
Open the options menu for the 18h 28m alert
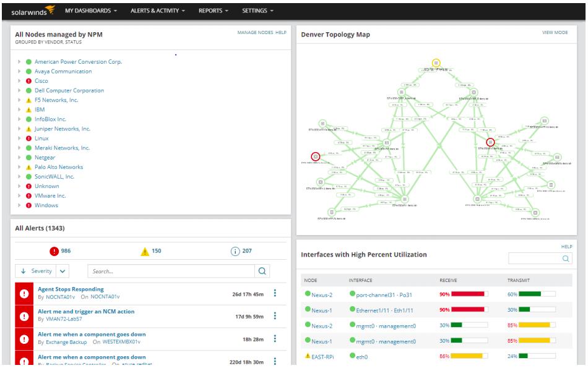pos(275,339)
